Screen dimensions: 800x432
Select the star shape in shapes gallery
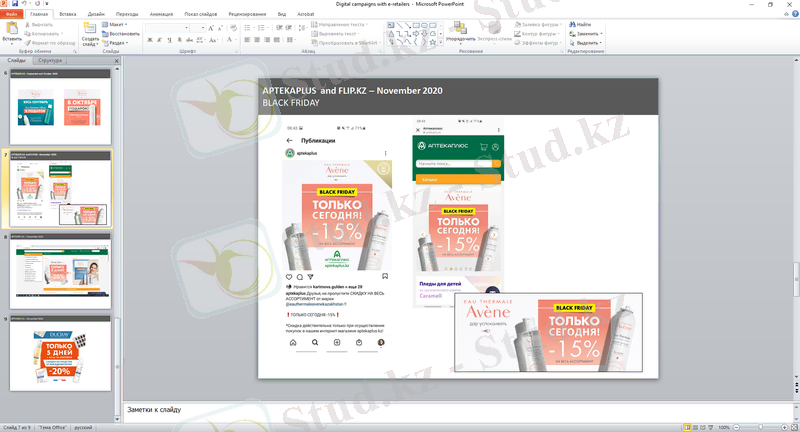pyautogui.click(x=433, y=42)
